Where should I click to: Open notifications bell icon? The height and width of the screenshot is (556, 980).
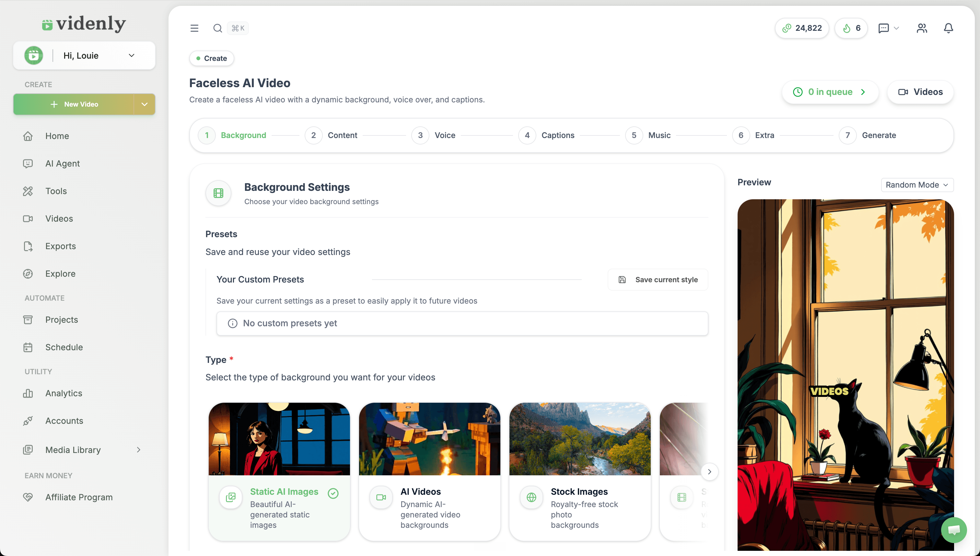click(x=948, y=28)
